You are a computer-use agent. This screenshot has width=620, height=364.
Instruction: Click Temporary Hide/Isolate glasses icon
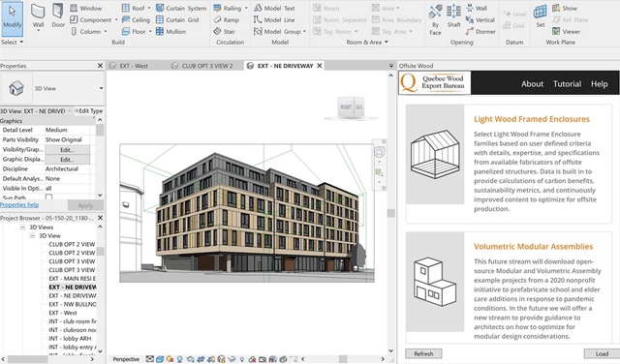coord(232,359)
